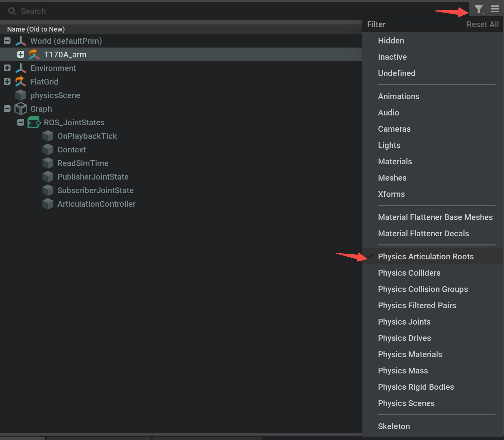The width and height of the screenshot is (504, 440).
Task: Click Reset All in filter panel
Action: [x=482, y=24]
